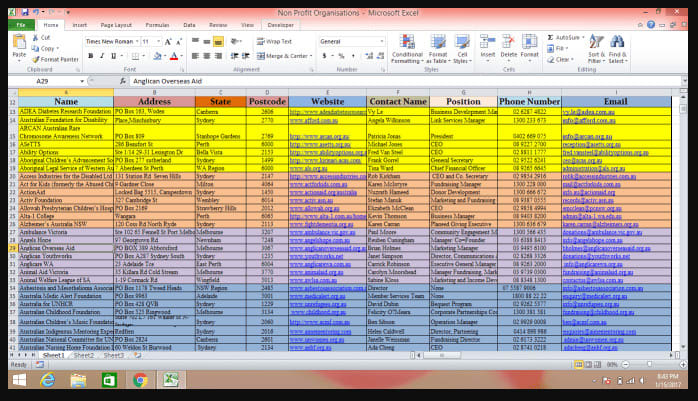
Task: Toggle Italic formatting
Action: [x=101, y=56]
